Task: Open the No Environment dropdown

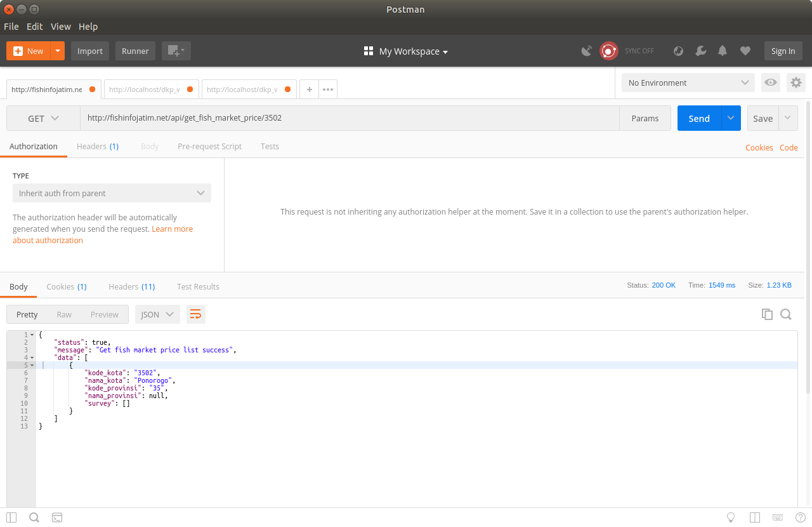Action: pos(688,83)
